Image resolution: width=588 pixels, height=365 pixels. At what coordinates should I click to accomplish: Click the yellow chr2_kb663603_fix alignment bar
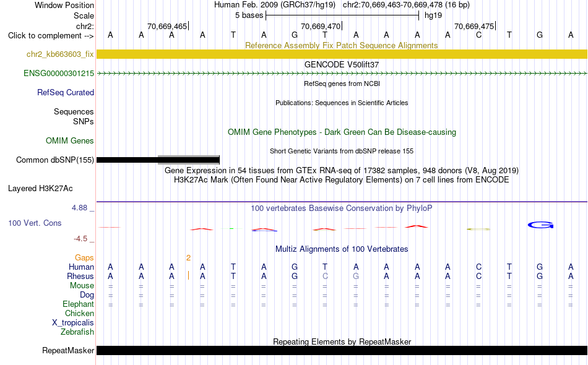(342, 54)
